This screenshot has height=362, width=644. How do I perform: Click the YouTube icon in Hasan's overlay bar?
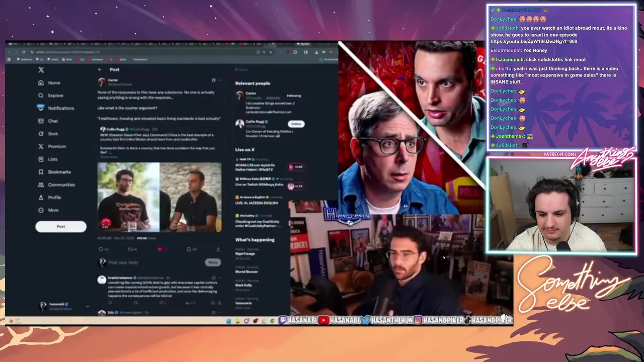[x=324, y=320]
